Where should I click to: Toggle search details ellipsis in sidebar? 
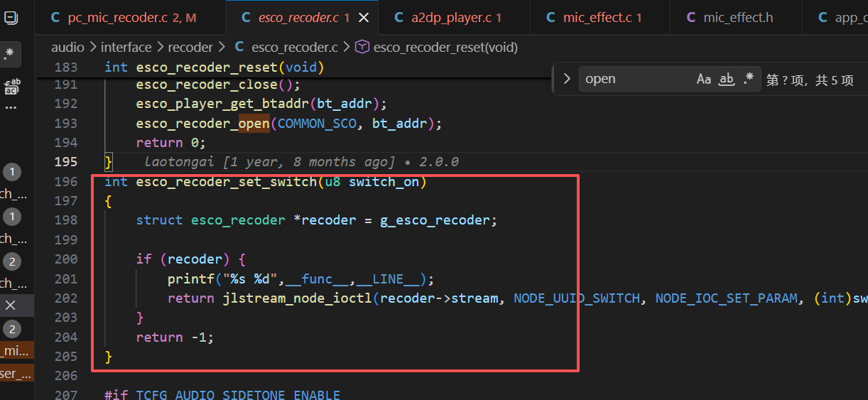(11, 108)
